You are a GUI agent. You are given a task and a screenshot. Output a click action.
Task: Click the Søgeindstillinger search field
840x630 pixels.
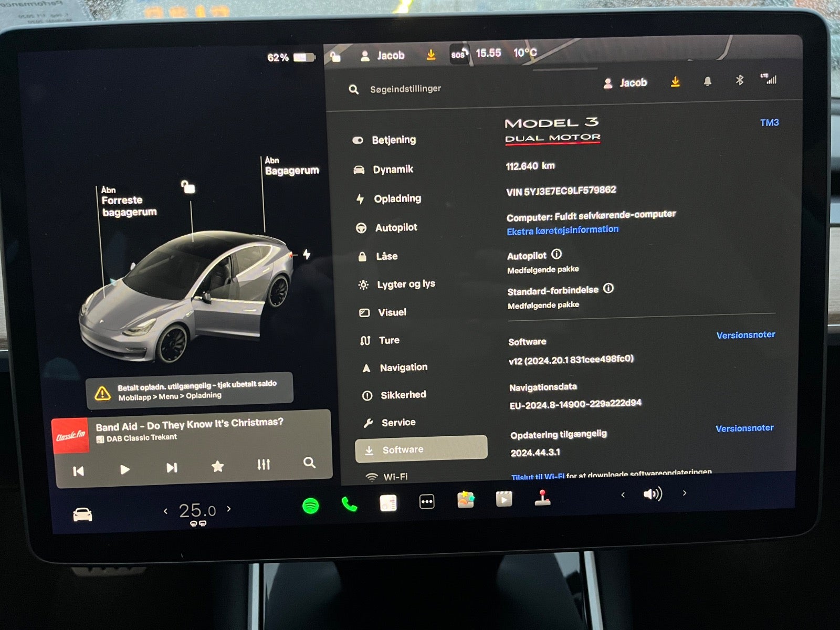(x=405, y=89)
